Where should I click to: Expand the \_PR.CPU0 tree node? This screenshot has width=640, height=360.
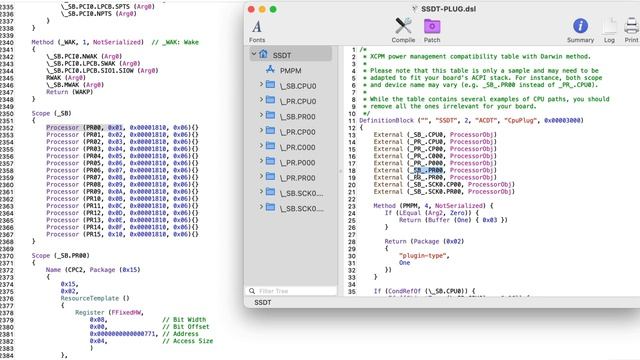(x=261, y=100)
